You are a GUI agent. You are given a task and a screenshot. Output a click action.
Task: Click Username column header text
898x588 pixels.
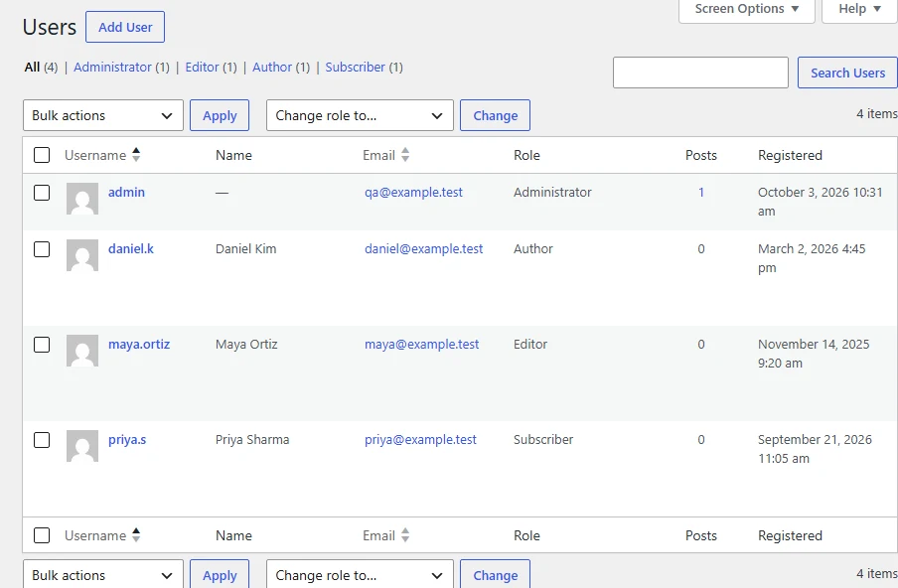point(95,155)
